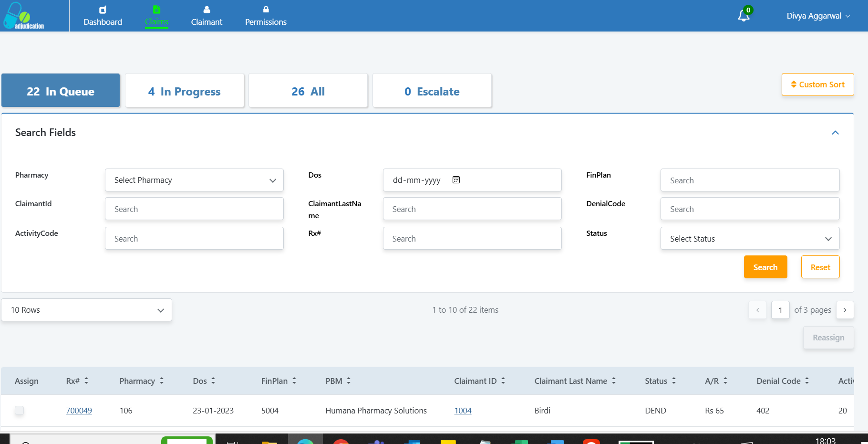
Task: Open claim link 700049
Action: point(79,411)
